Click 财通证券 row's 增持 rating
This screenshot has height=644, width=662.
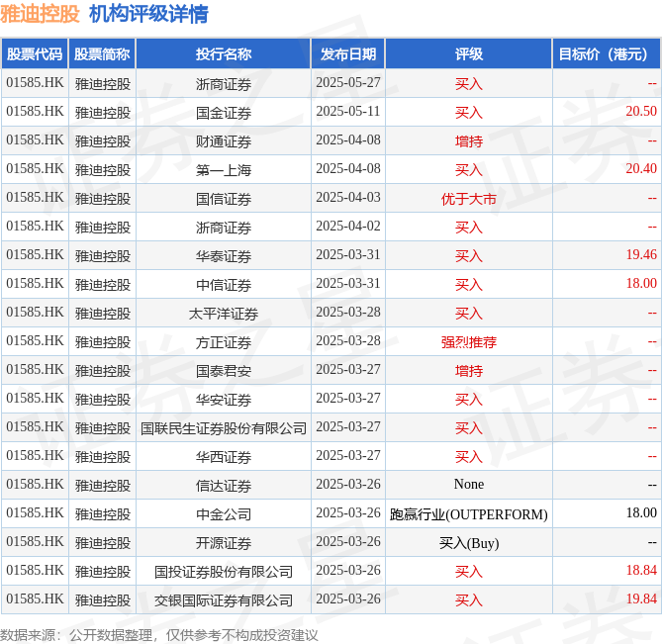point(469,141)
